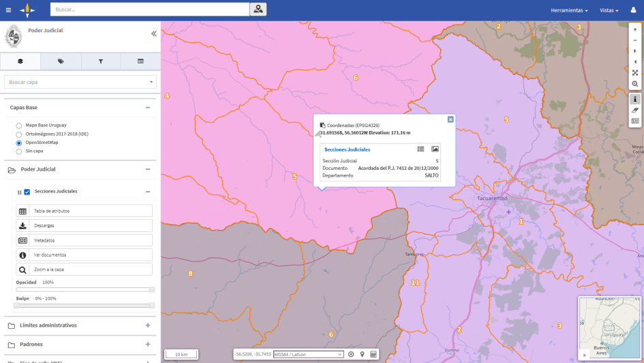Click Zoom a la capa
The height and width of the screenshot is (363, 644).
[85, 270]
